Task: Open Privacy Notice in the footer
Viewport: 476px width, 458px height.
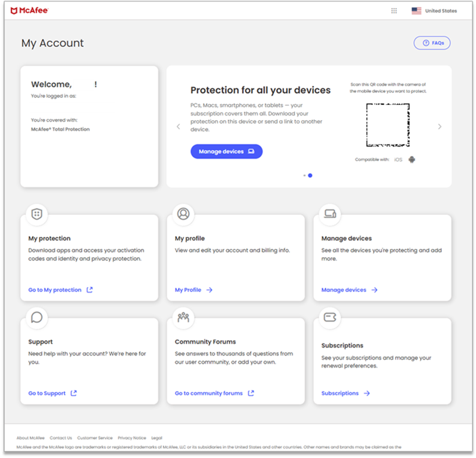Action: (x=132, y=438)
